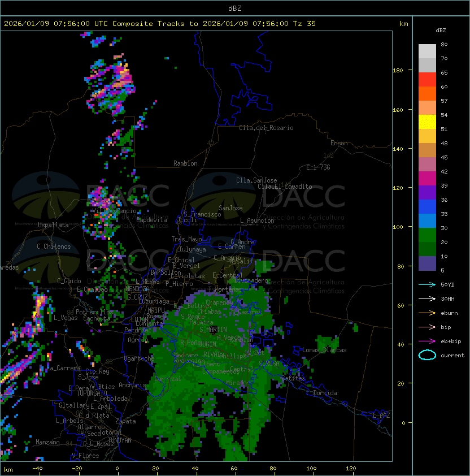Click the 50YD cyan arrow legend icon

click(427, 284)
